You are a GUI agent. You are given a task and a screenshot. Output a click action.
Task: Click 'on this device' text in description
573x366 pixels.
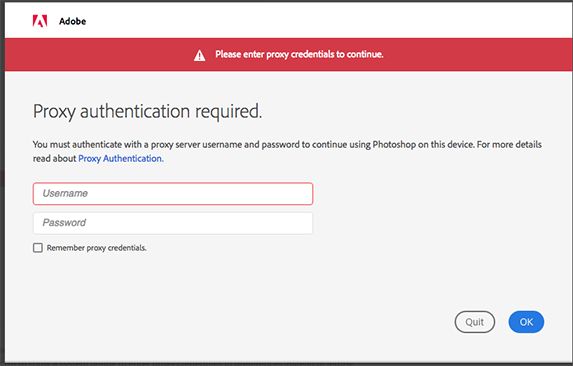(x=446, y=144)
